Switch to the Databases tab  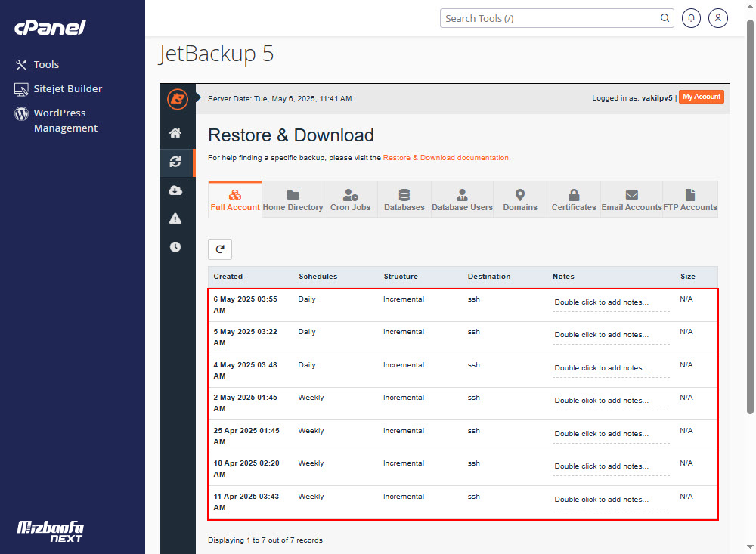point(404,200)
